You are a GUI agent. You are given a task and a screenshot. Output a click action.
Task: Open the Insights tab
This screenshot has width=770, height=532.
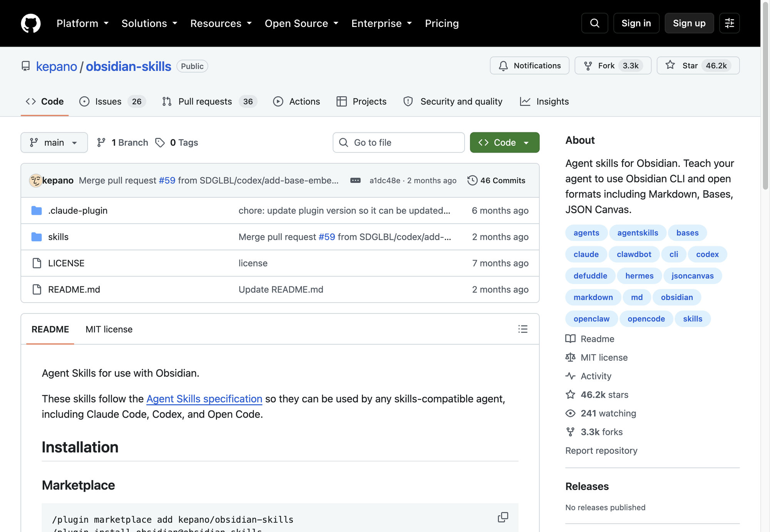544,102
